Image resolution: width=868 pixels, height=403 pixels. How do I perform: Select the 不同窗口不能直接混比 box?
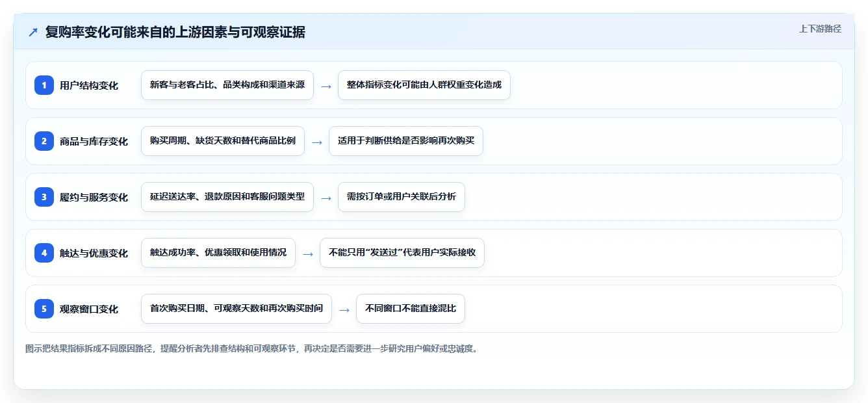click(411, 309)
